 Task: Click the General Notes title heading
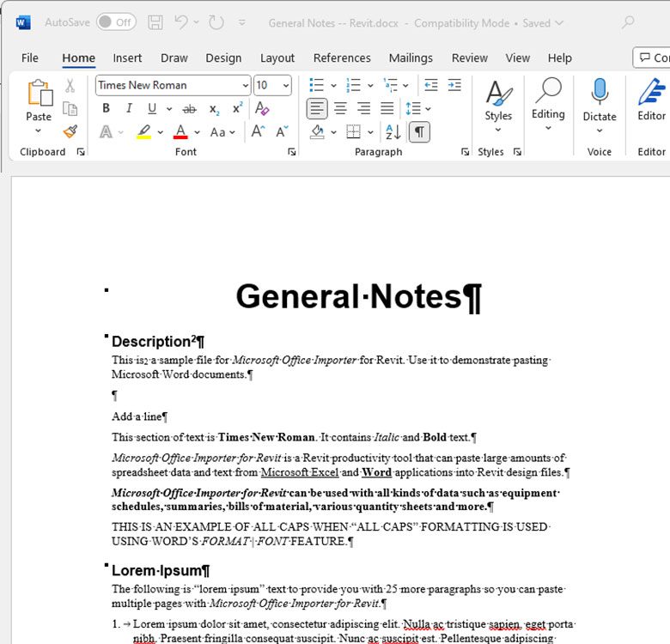(349, 296)
